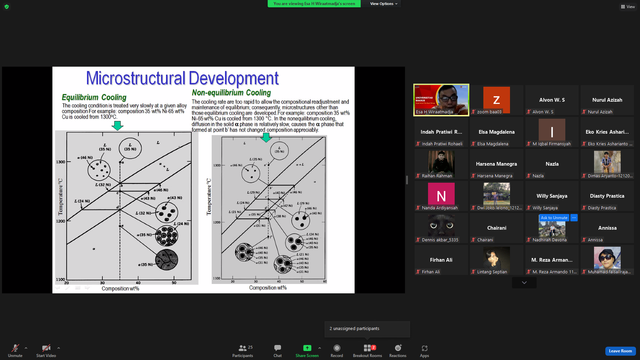Select Dimas Aryanto participant tile
Screen dimensions: 640x360
pyautogui.click(x=607, y=164)
